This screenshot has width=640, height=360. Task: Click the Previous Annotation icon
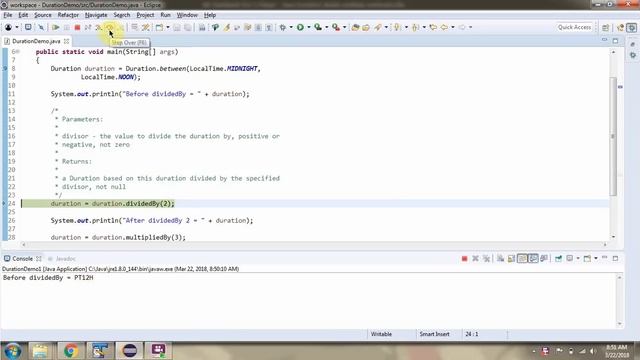point(415,27)
